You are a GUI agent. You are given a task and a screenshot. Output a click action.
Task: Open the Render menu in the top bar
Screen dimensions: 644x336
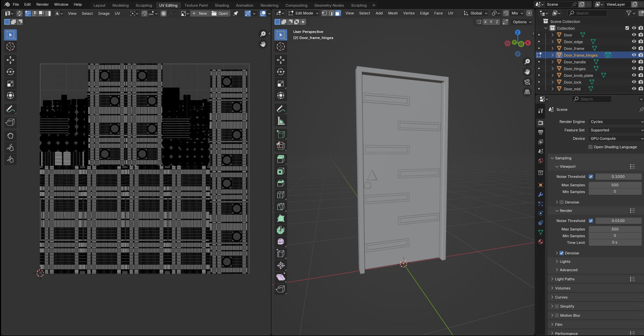coord(42,4)
